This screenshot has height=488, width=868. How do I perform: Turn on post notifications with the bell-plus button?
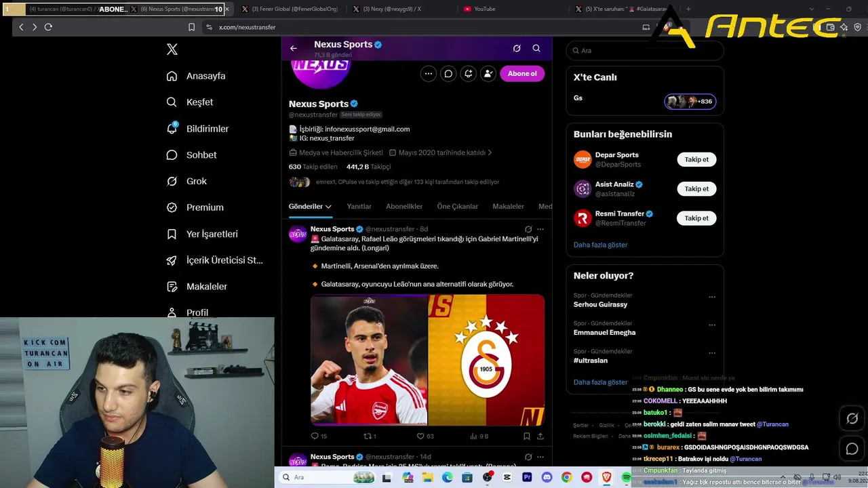(468, 74)
